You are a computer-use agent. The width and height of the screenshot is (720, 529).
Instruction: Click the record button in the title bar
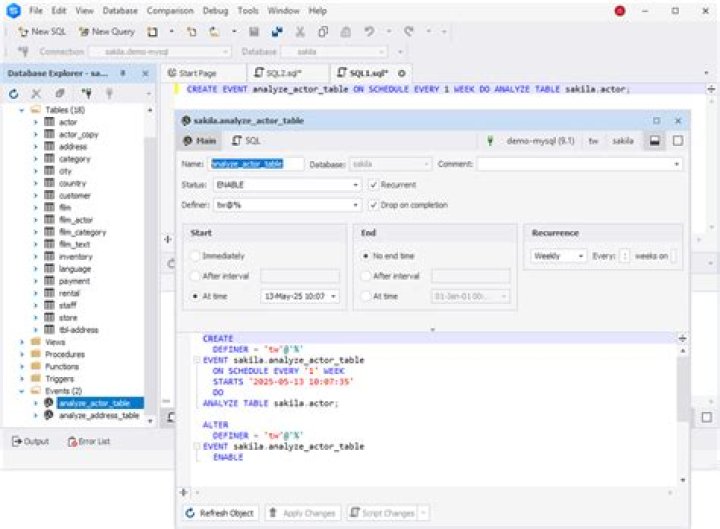click(619, 11)
